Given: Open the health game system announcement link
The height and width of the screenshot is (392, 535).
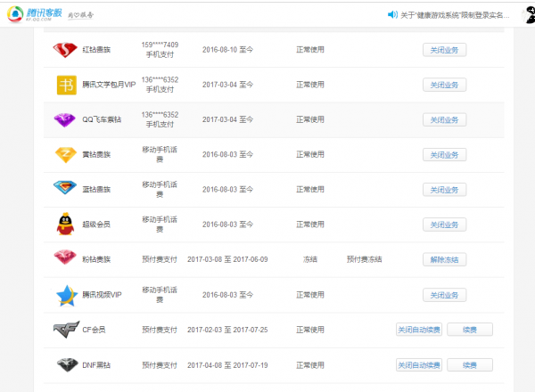Looking at the screenshot, I should (455, 15).
